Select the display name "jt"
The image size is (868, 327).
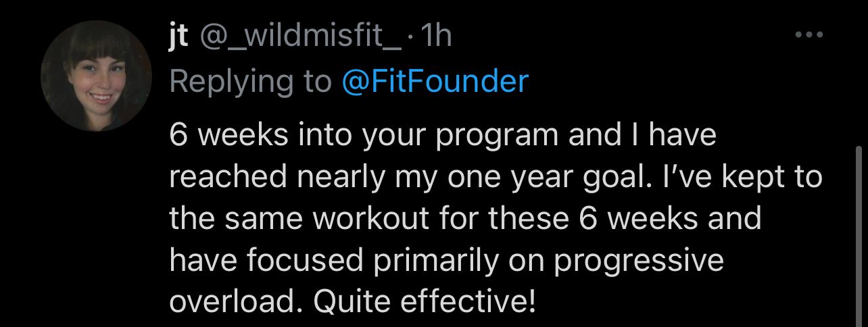(x=179, y=36)
